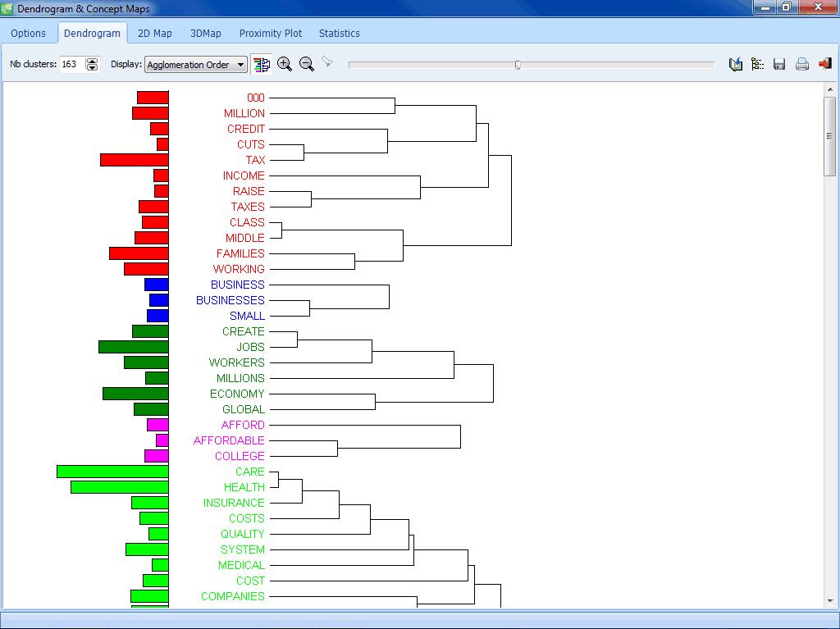Click the book export icon in toolbar

736,64
